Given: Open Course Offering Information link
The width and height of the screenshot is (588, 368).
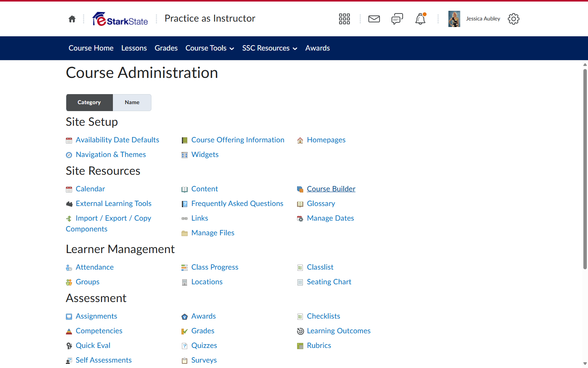Looking at the screenshot, I should [x=238, y=140].
